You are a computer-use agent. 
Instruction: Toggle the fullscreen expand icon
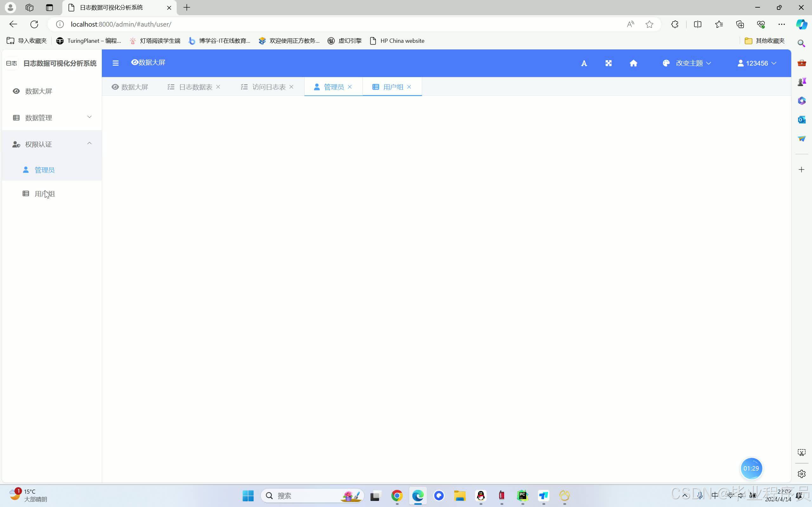point(608,63)
